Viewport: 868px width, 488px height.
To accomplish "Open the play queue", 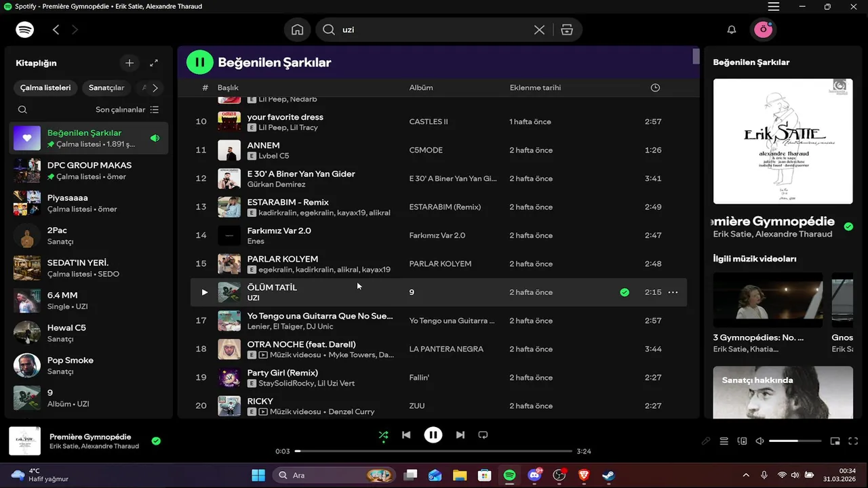I will coord(724,441).
